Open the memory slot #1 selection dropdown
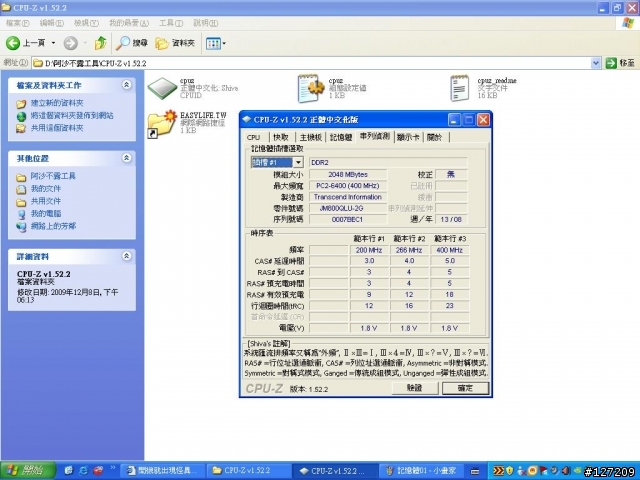Image resolution: width=640 pixels, height=480 pixels. point(298,162)
